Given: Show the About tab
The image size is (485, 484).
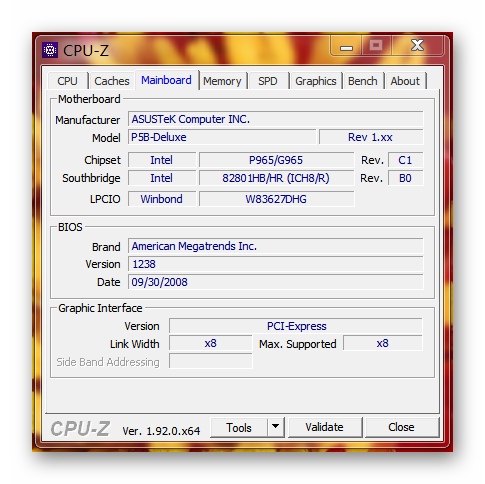Looking at the screenshot, I should pos(405,81).
